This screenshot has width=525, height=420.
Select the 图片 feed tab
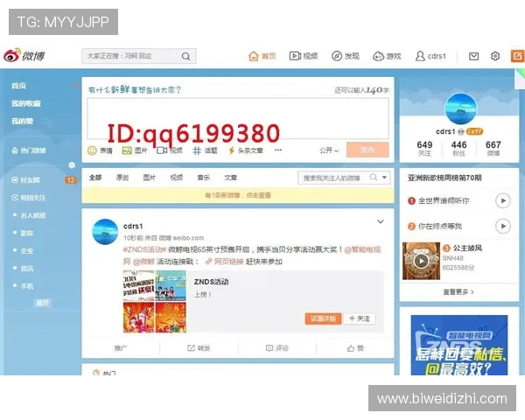150,178
